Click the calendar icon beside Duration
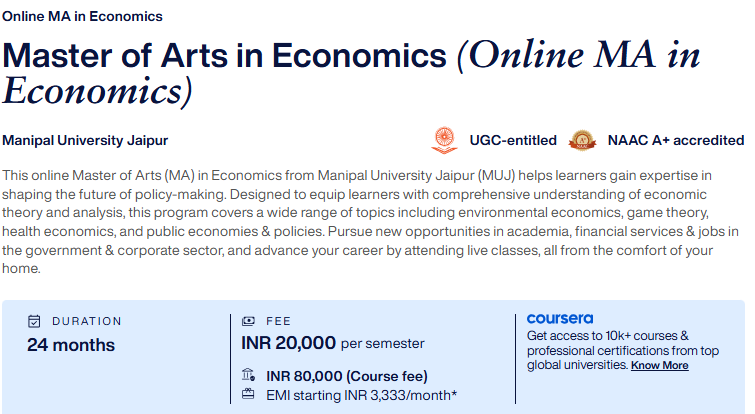 point(34,321)
